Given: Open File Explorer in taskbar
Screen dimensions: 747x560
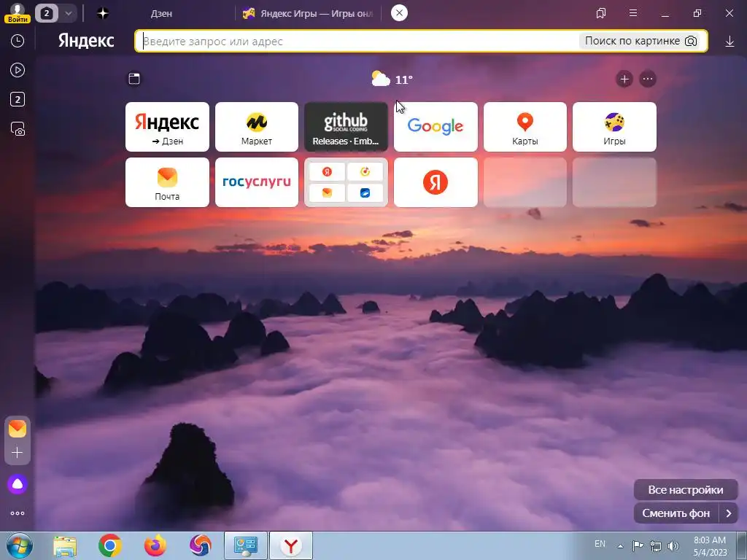Looking at the screenshot, I should pyautogui.click(x=65, y=545).
